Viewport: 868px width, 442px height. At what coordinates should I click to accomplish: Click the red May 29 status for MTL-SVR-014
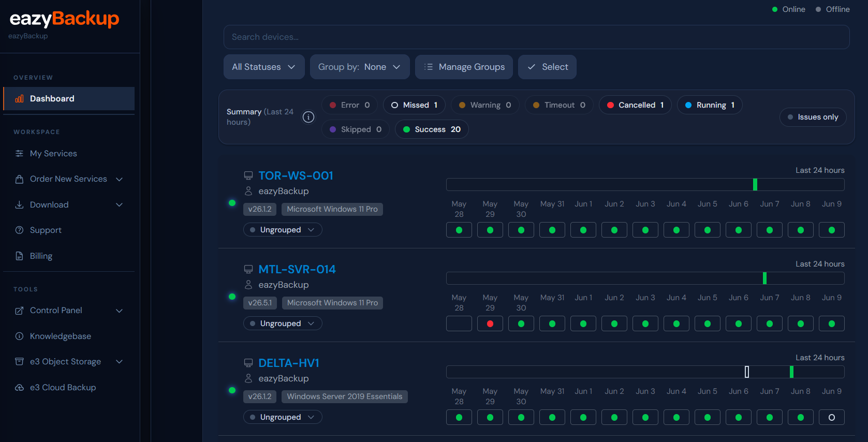pyautogui.click(x=490, y=323)
